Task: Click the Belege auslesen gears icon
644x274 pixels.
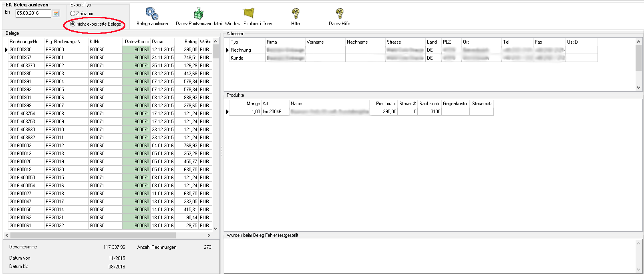Action: (x=152, y=14)
